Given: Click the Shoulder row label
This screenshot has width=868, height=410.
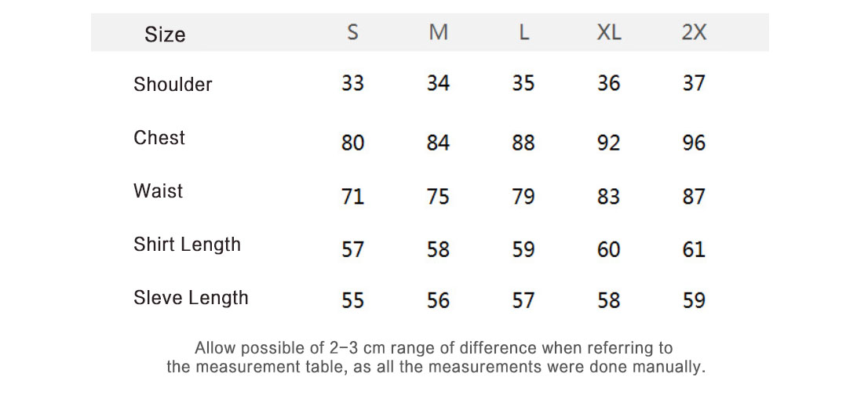Looking at the screenshot, I should click(x=173, y=85).
